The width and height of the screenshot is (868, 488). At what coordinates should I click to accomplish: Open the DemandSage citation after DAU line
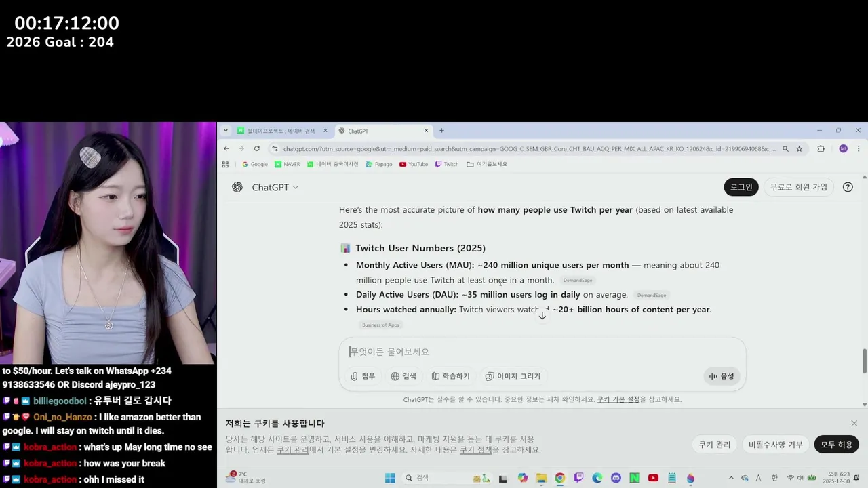click(x=652, y=295)
